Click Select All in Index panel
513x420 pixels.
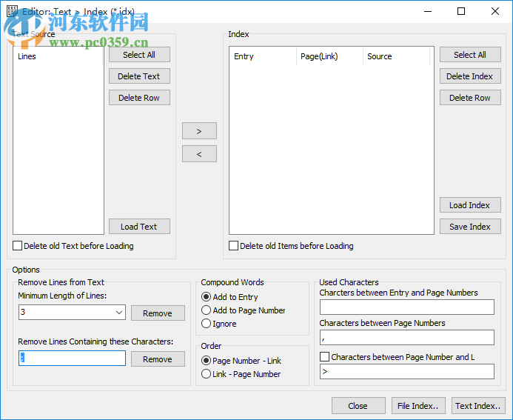coord(470,55)
